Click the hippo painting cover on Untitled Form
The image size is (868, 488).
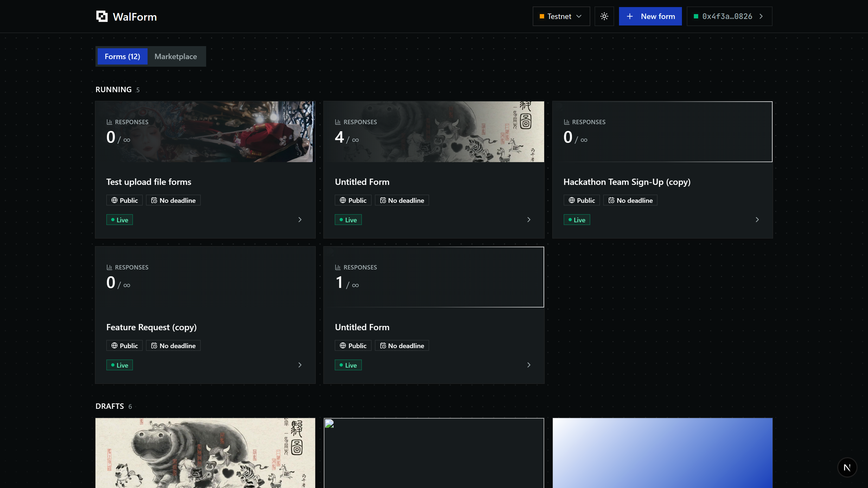tap(434, 132)
